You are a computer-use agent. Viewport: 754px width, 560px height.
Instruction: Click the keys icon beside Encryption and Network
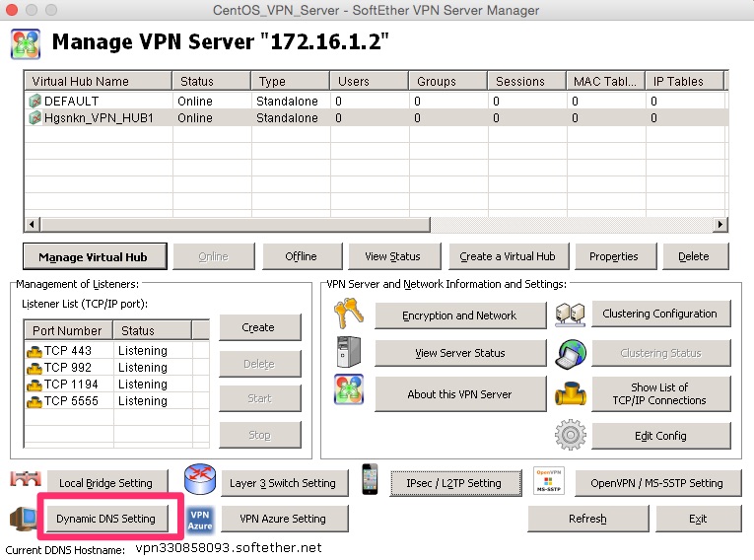click(x=349, y=313)
